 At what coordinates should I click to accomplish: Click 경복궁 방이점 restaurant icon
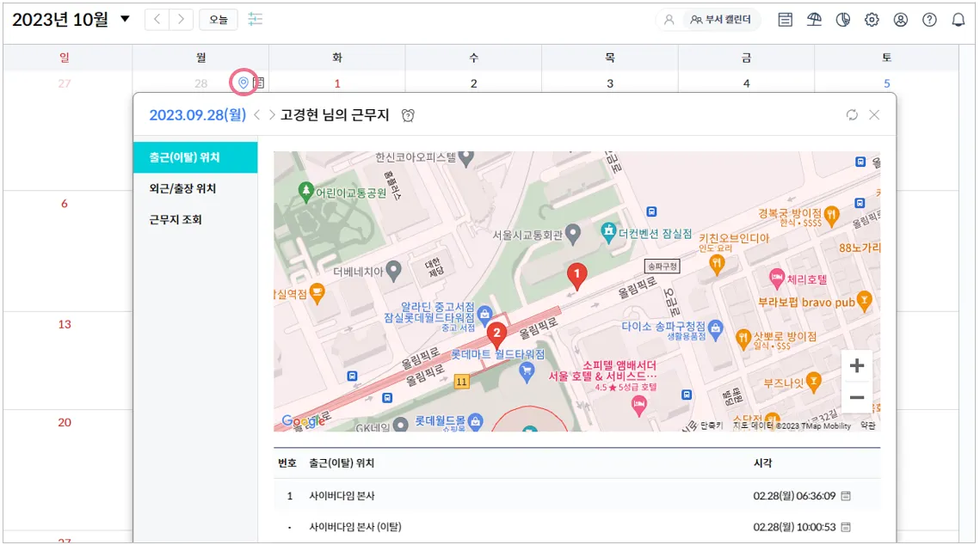pos(831,216)
